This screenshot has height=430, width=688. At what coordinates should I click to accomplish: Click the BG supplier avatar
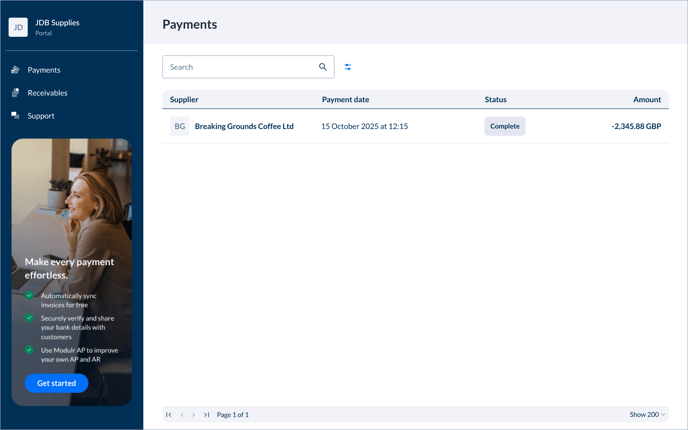point(179,126)
